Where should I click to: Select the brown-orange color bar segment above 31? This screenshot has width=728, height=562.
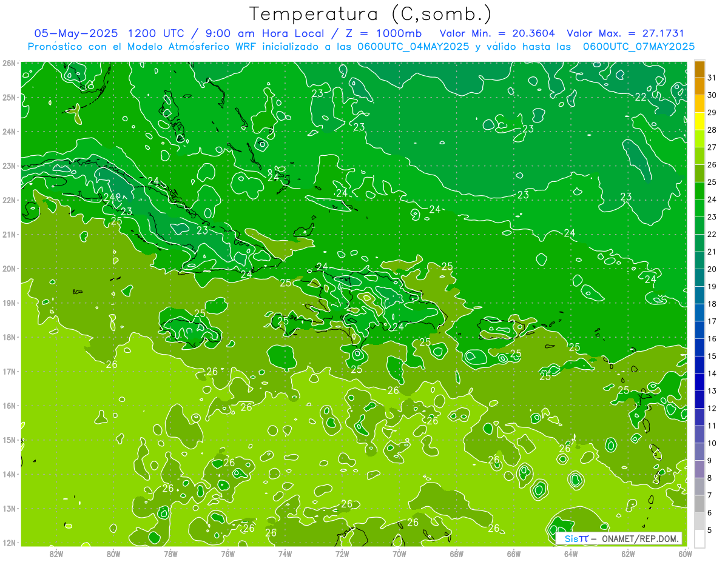click(x=699, y=69)
